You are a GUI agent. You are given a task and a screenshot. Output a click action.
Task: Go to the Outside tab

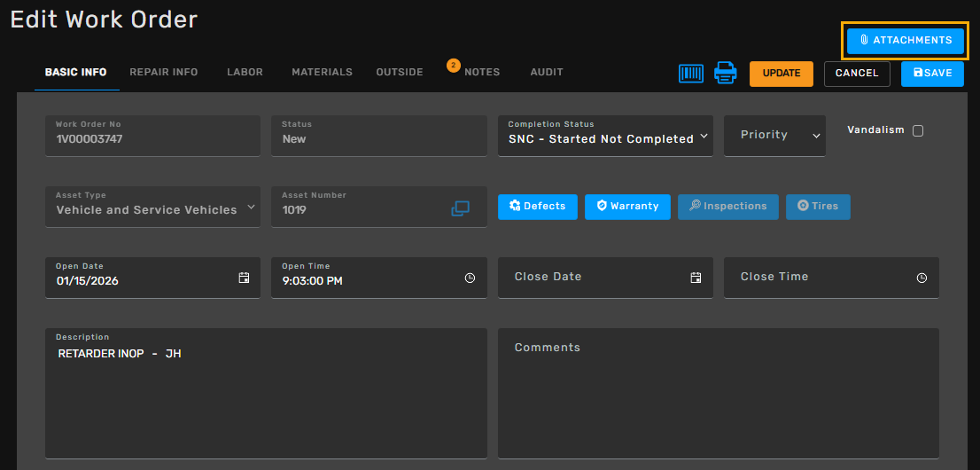(400, 73)
